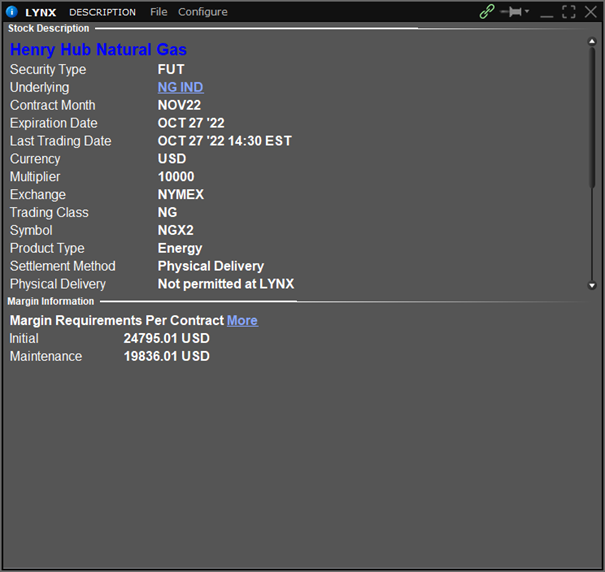Select the Not permitted at LYNX text

[226, 284]
